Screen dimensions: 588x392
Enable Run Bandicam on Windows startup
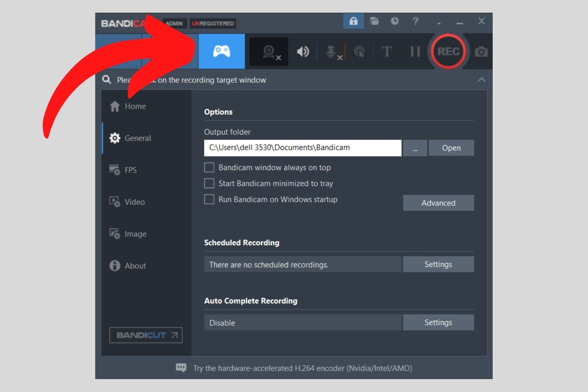tap(209, 199)
